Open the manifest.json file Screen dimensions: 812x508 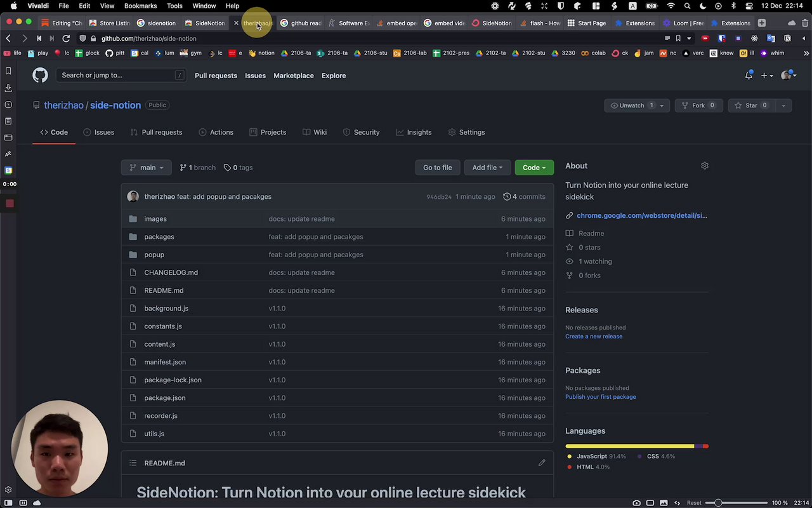click(165, 362)
